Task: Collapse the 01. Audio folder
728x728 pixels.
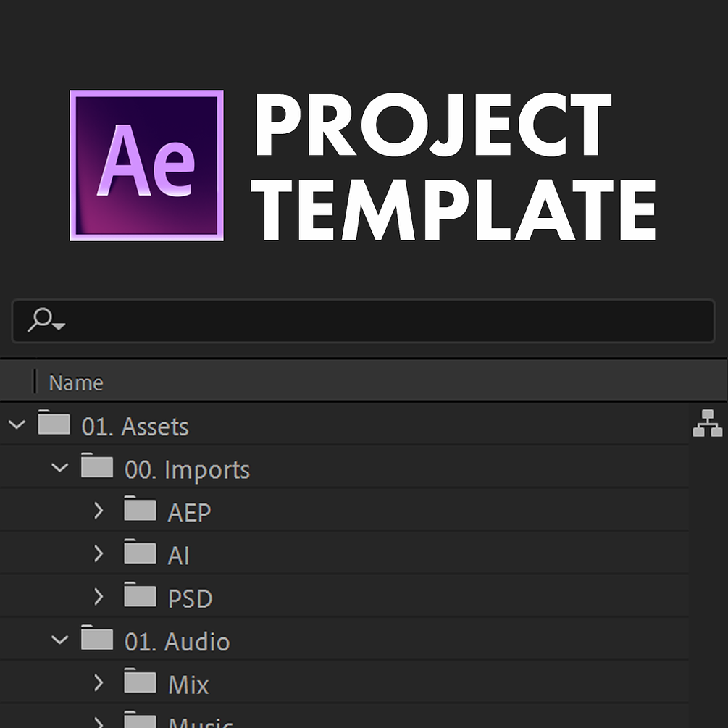Action: (60, 640)
